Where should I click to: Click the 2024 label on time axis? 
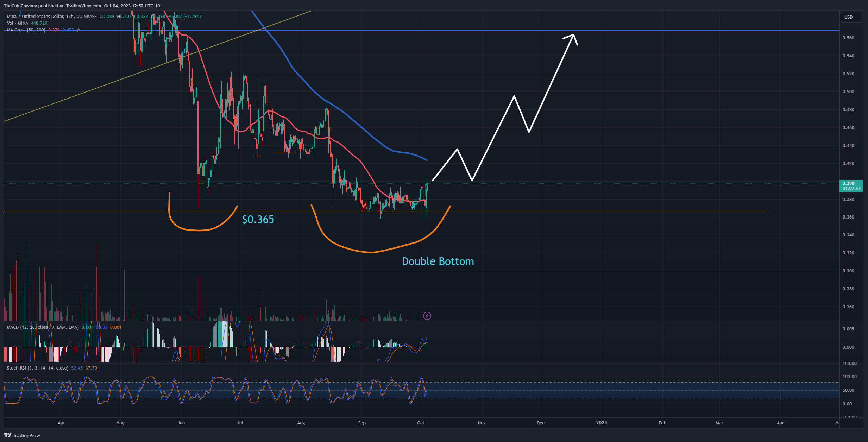(602, 423)
